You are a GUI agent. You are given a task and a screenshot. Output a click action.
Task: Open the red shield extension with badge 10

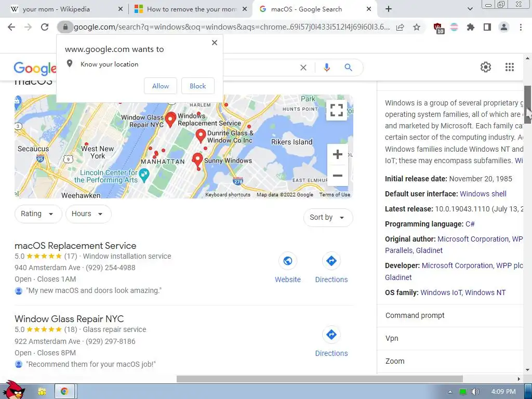438,28
